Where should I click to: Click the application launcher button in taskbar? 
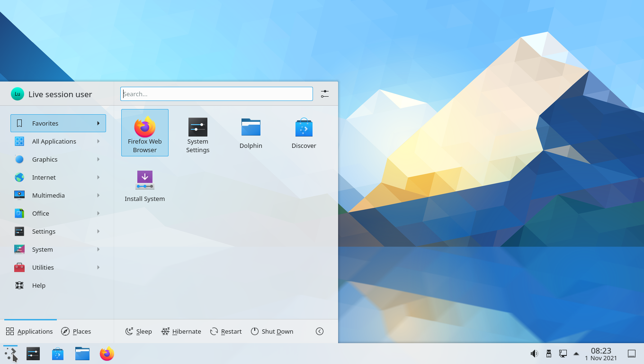click(10, 354)
